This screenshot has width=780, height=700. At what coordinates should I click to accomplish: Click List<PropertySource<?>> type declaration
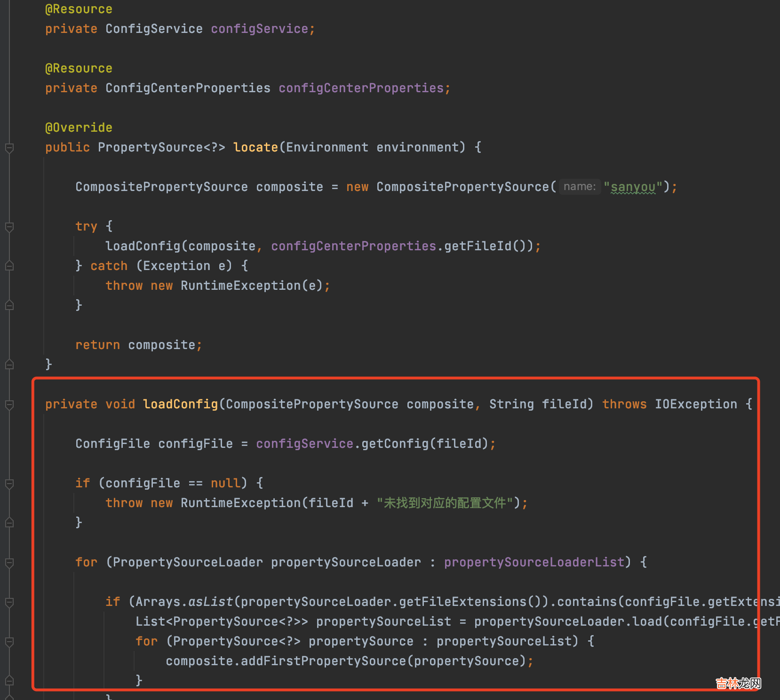click(x=222, y=621)
